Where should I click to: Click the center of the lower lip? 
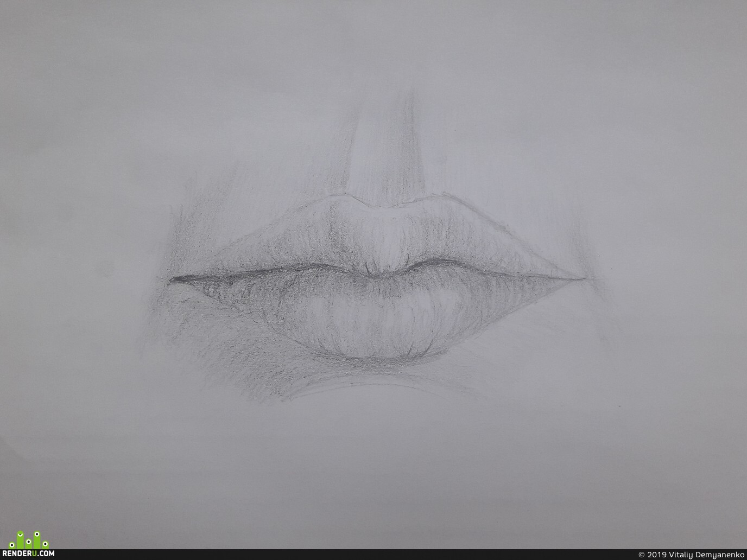point(375,320)
